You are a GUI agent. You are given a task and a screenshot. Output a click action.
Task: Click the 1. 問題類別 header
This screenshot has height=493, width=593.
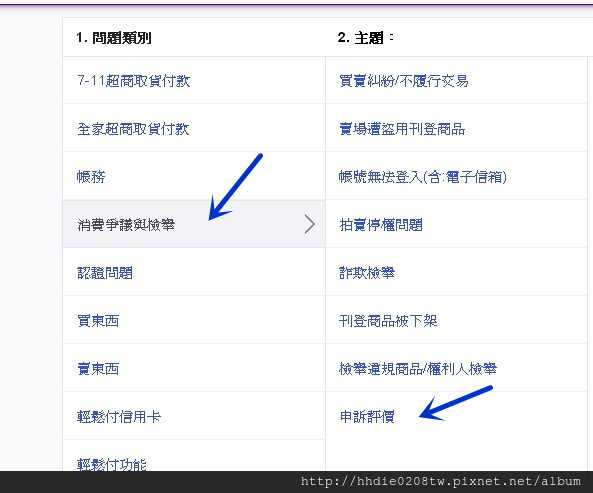[x=113, y=37]
